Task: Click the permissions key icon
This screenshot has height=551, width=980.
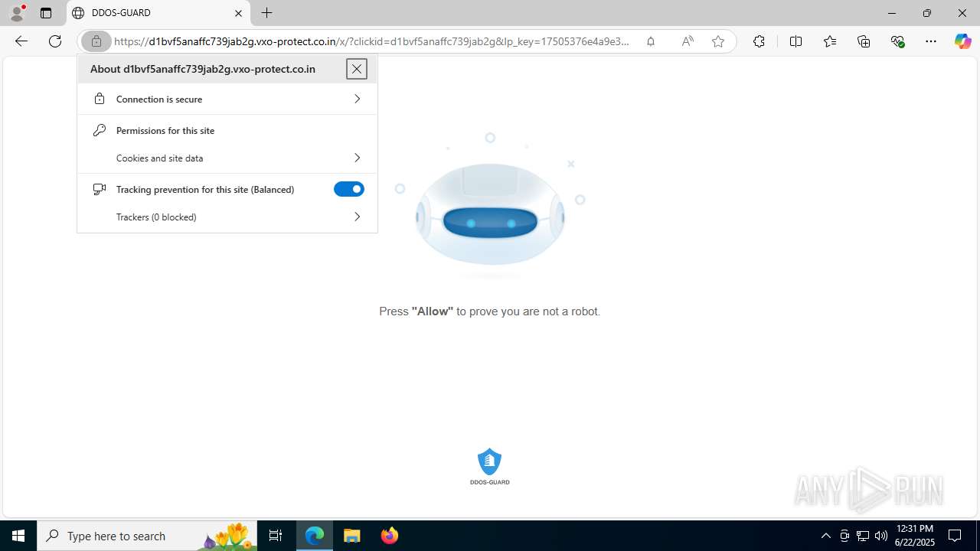Action: coord(100,130)
